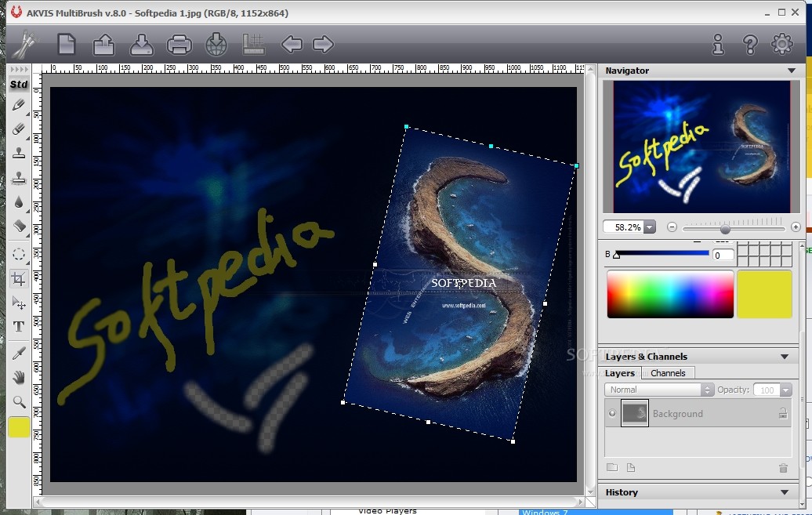Select the Move tool

(x=19, y=303)
